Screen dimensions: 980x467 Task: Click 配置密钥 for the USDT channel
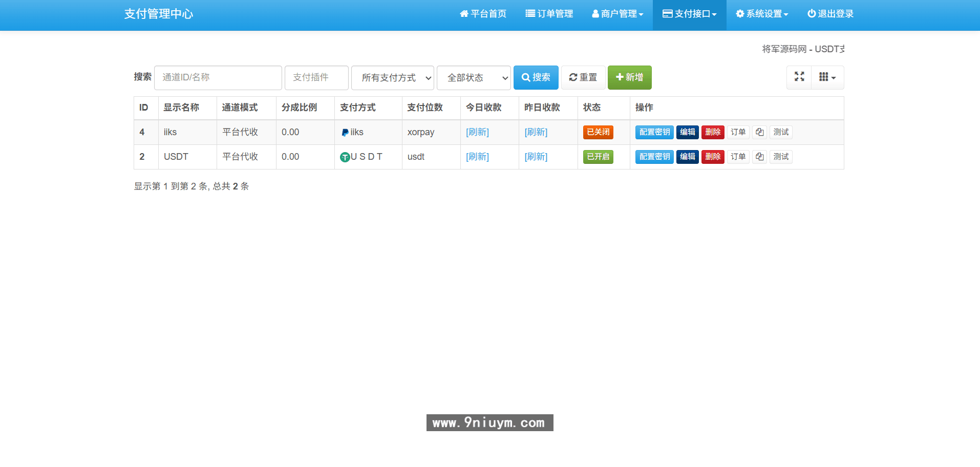pyautogui.click(x=654, y=157)
